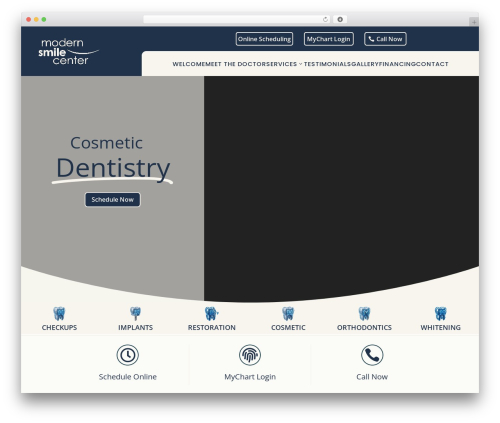500x423 pixels.
Task: Open the Testimonials menu item
Action: click(x=327, y=64)
